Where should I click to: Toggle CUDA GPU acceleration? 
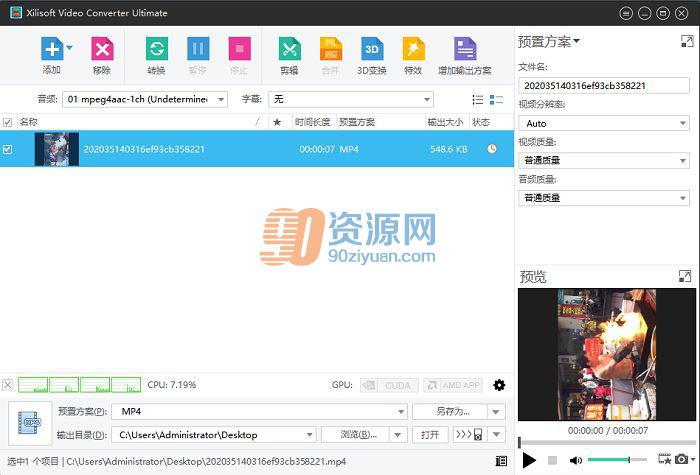click(x=389, y=385)
